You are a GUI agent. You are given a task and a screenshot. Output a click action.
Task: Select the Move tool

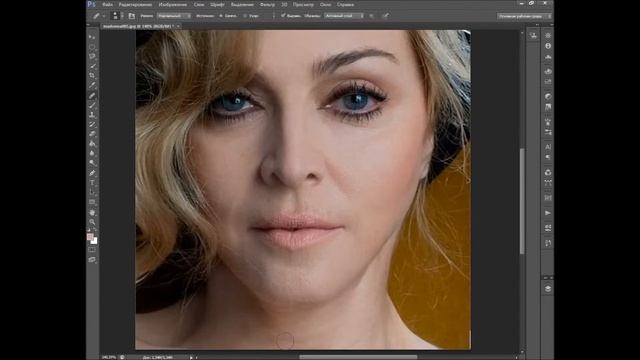[92, 37]
